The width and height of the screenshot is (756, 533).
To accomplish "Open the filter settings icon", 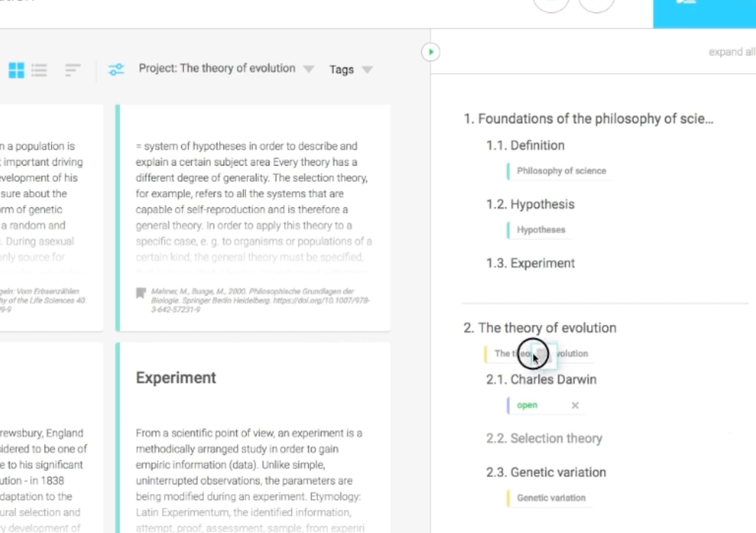I will pos(116,69).
